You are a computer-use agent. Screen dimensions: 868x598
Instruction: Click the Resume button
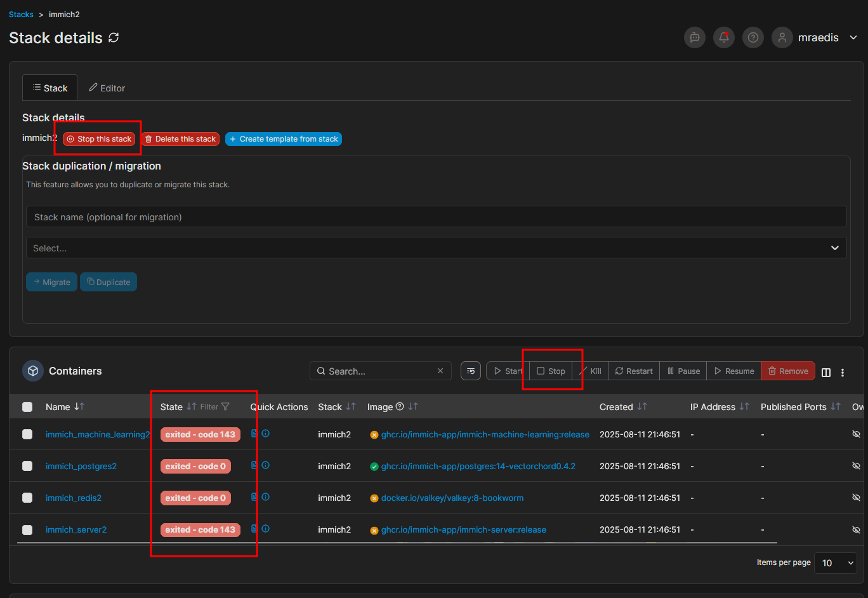(734, 371)
